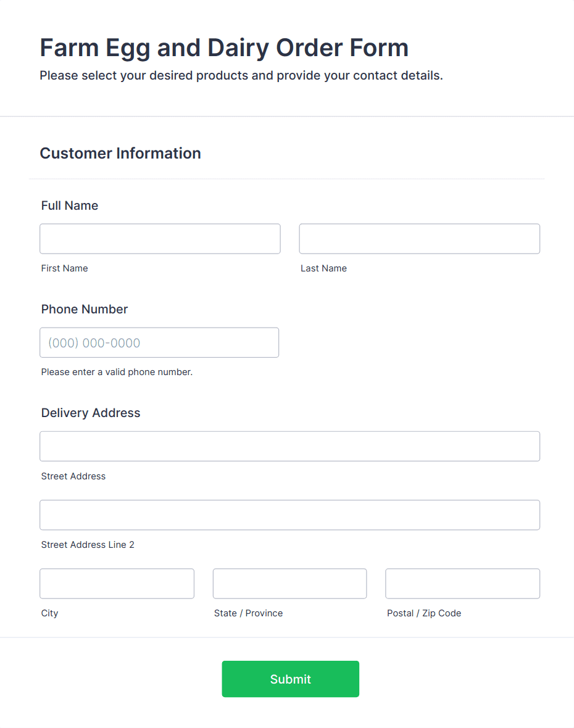Click the Street Address Line 2 field
The height and width of the screenshot is (728, 574).
[289, 515]
